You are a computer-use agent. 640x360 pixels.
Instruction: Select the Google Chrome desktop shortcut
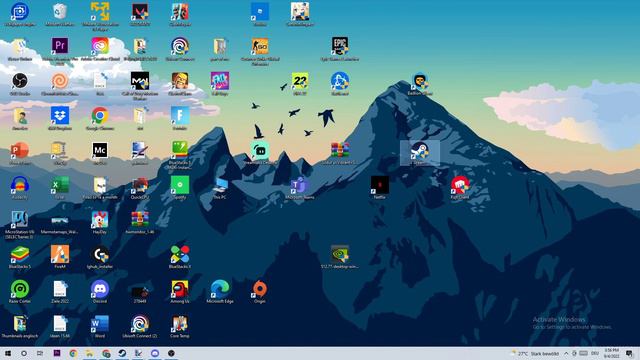pos(100,116)
